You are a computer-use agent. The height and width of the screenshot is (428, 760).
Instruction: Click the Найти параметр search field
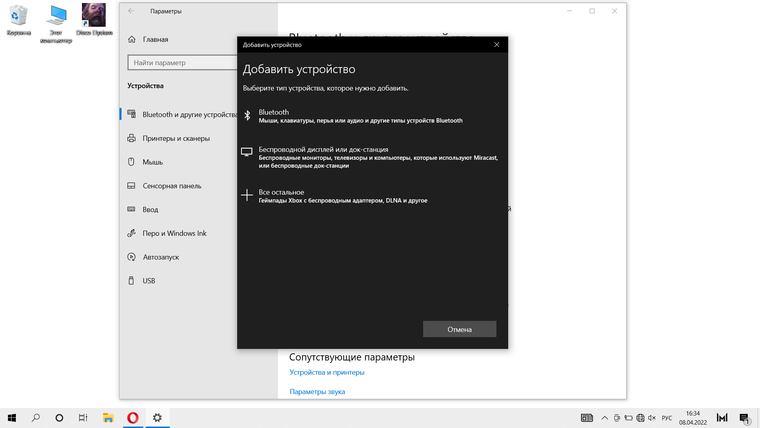coord(182,63)
